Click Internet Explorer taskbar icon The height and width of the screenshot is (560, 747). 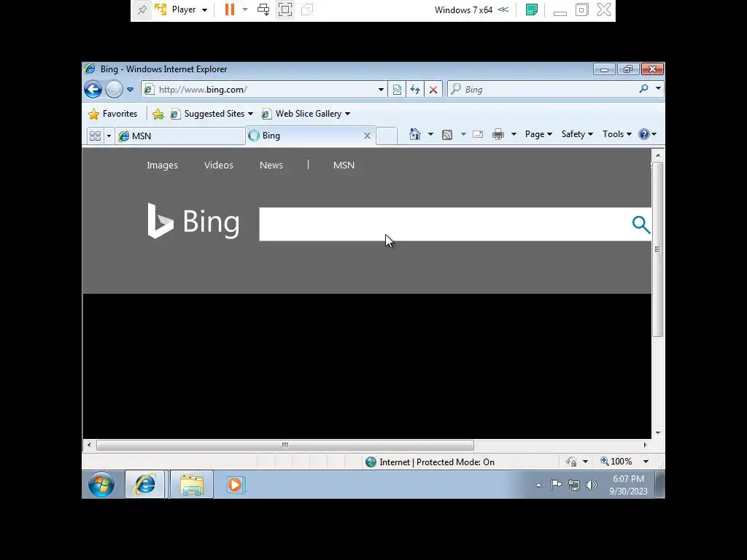(x=145, y=485)
